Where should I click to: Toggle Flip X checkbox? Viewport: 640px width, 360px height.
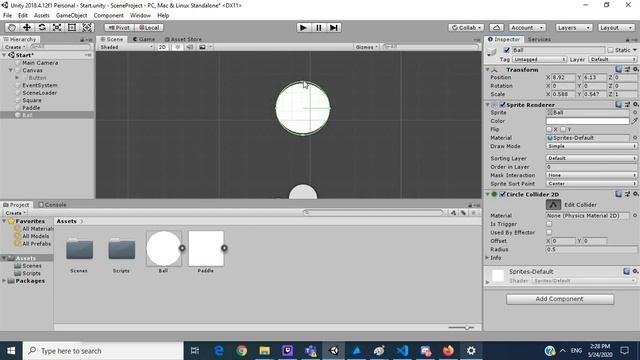549,129
